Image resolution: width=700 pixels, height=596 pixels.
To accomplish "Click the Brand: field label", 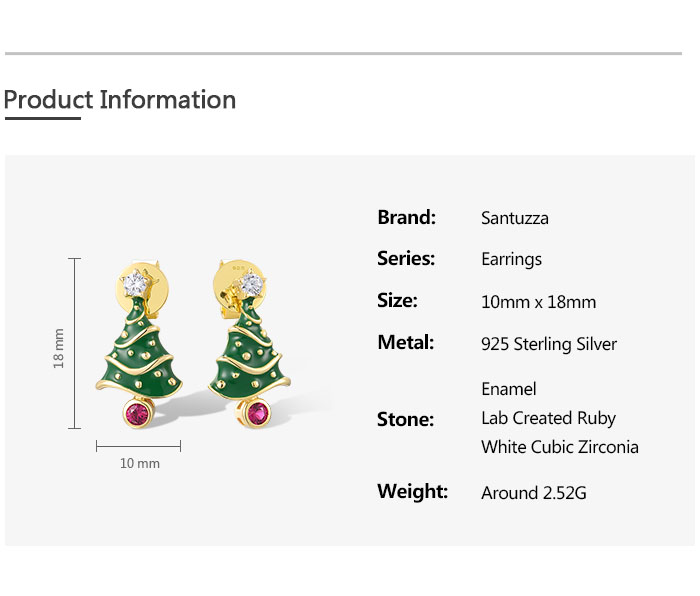I will pyautogui.click(x=406, y=217).
